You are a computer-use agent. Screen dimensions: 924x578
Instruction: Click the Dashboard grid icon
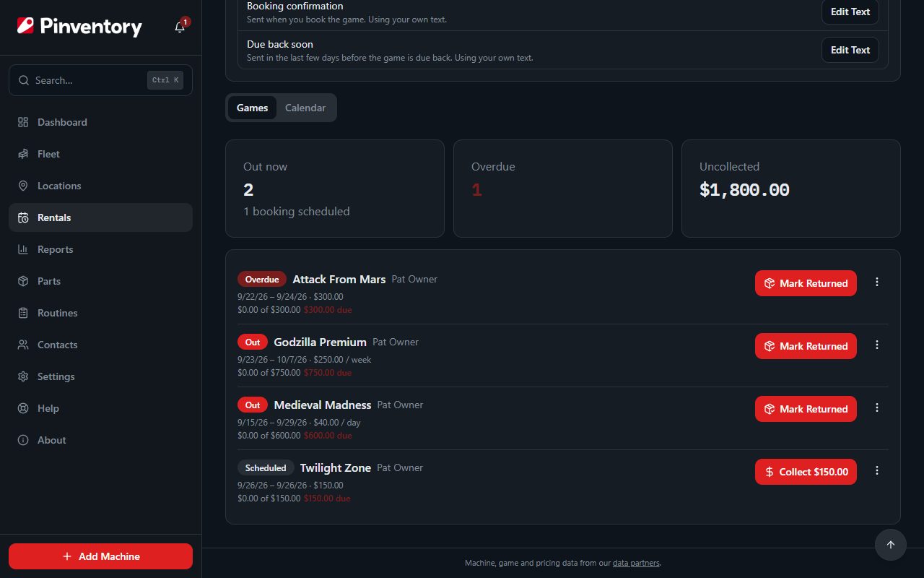[23, 122]
